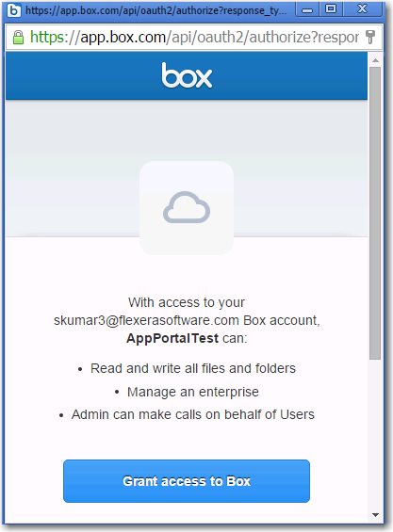Click the scrollbar down arrow
The image size is (393, 532).
pos(375,515)
